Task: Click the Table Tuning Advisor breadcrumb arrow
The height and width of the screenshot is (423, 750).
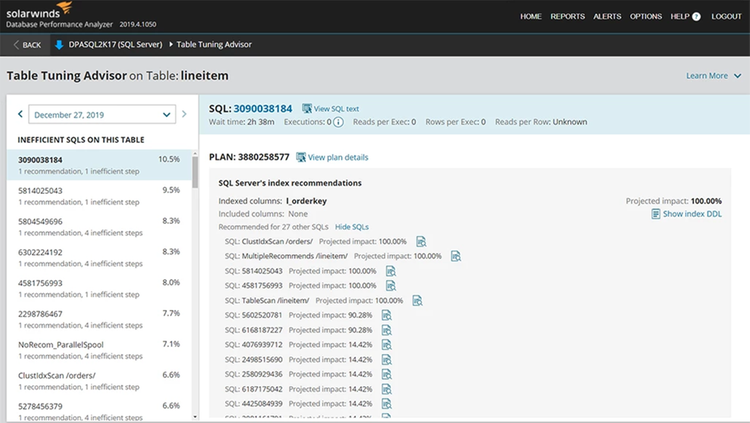Action: (171, 45)
